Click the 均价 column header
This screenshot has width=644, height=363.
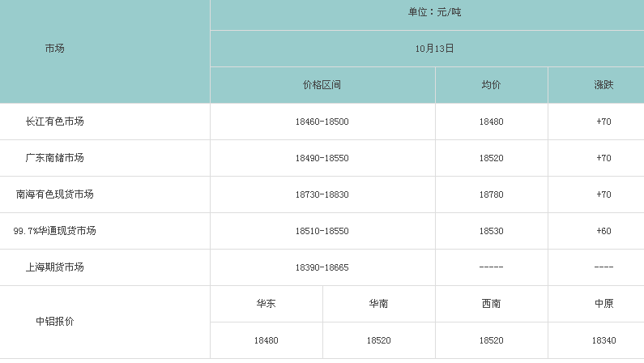pos(491,85)
